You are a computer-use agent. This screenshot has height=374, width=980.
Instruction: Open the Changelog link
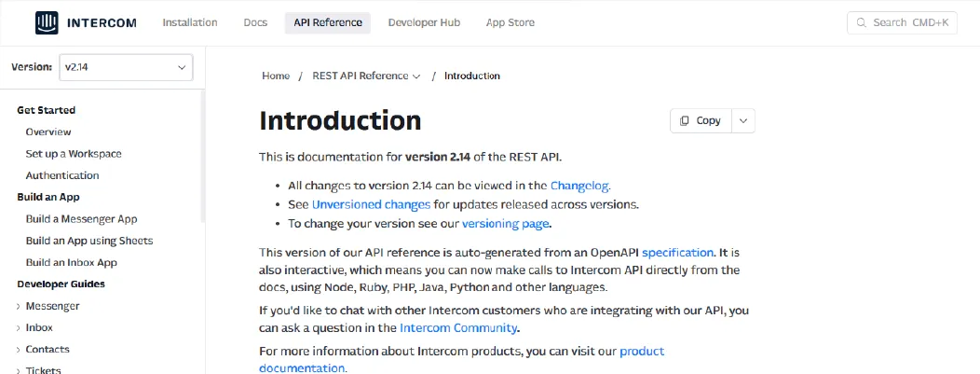578,186
